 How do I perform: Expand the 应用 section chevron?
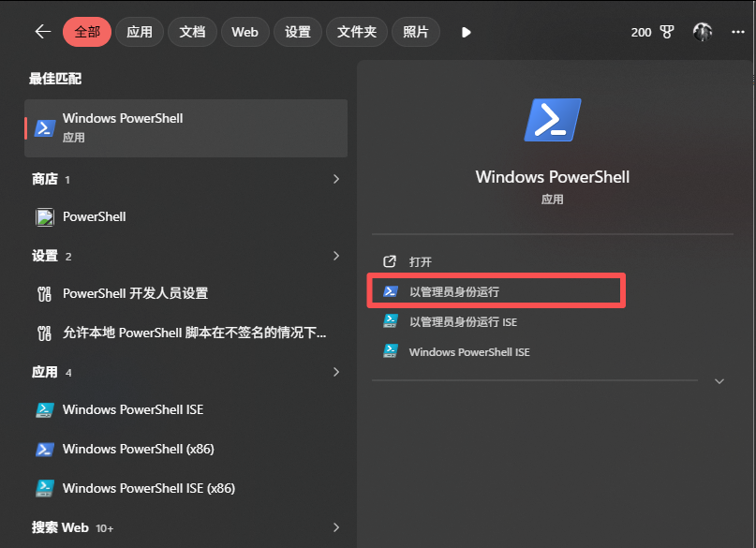point(336,372)
